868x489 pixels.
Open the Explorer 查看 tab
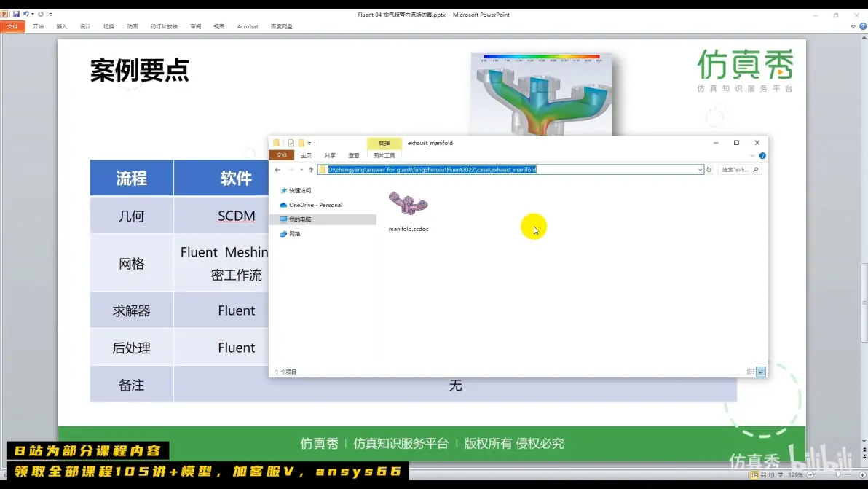click(x=354, y=156)
